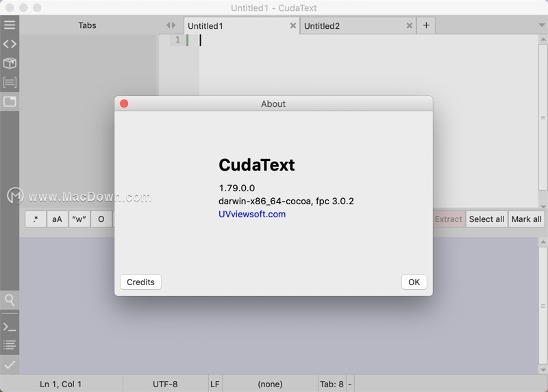
Task: Open the Snippets panel icon
Action: (x=10, y=82)
